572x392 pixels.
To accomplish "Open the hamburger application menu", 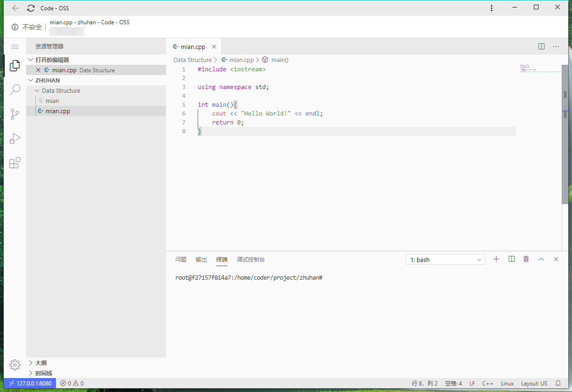I will [x=15, y=47].
